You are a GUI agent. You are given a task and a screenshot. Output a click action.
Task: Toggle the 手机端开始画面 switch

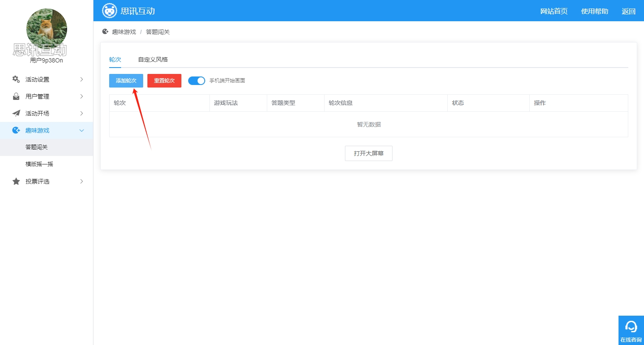196,81
